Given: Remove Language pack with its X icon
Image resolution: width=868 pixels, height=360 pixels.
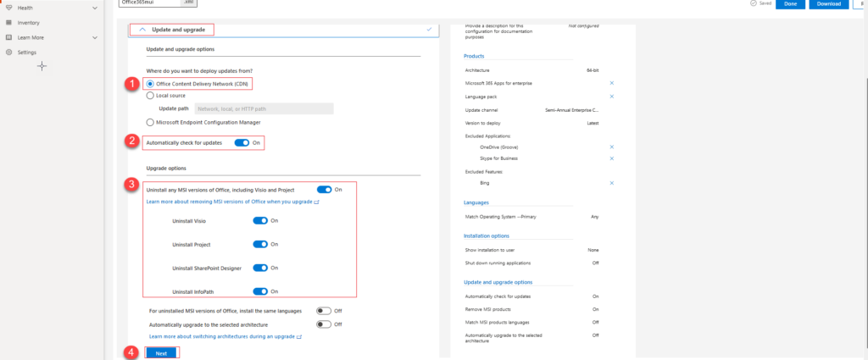Looking at the screenshot, I should pyautogui.click(x=612, y=97).
